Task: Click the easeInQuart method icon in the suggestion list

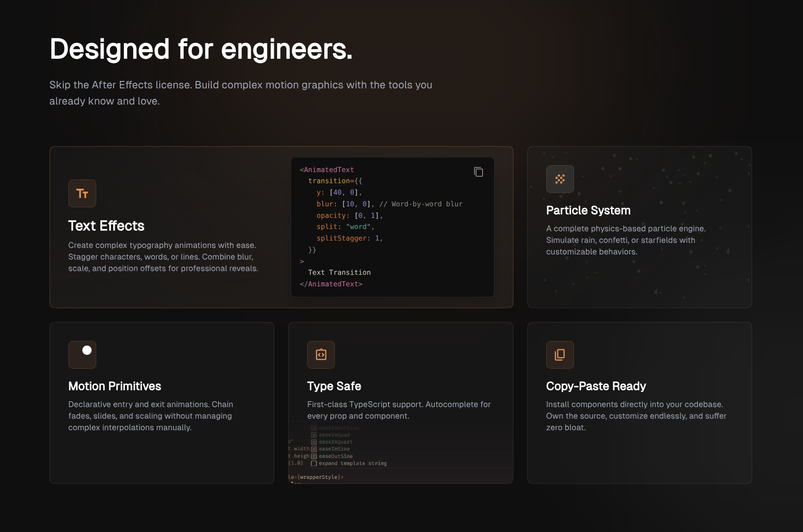Action: coord(314,442)
